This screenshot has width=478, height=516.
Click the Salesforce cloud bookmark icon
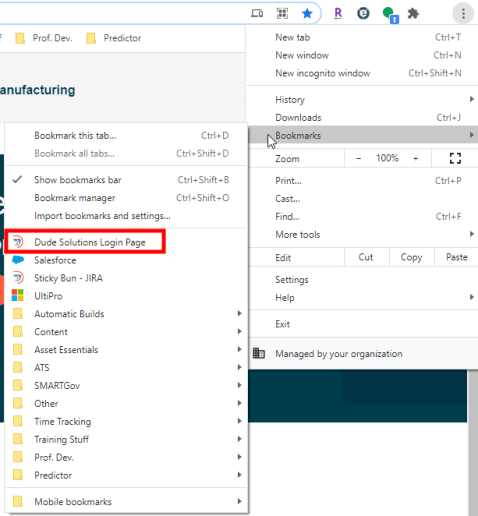click(x=18, y=260)
